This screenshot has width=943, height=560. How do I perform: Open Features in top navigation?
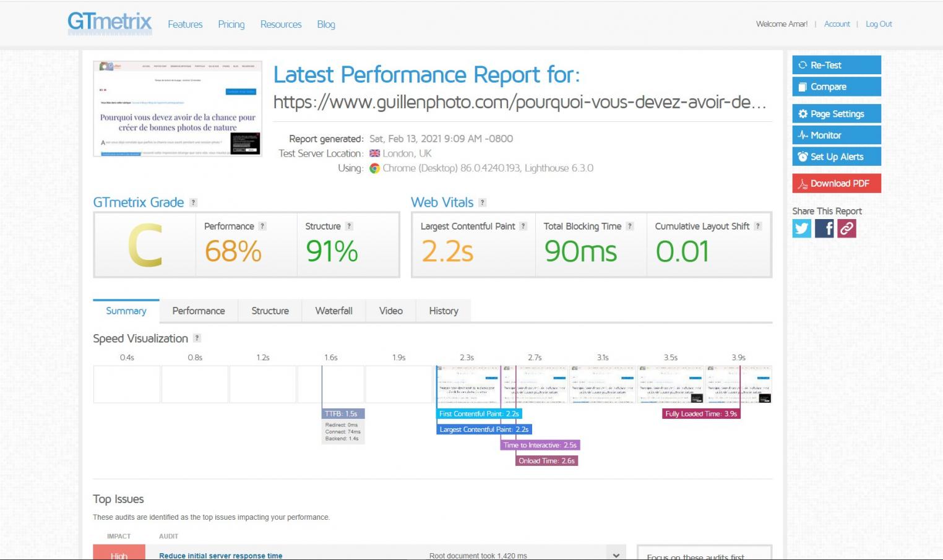coord(185,24)
